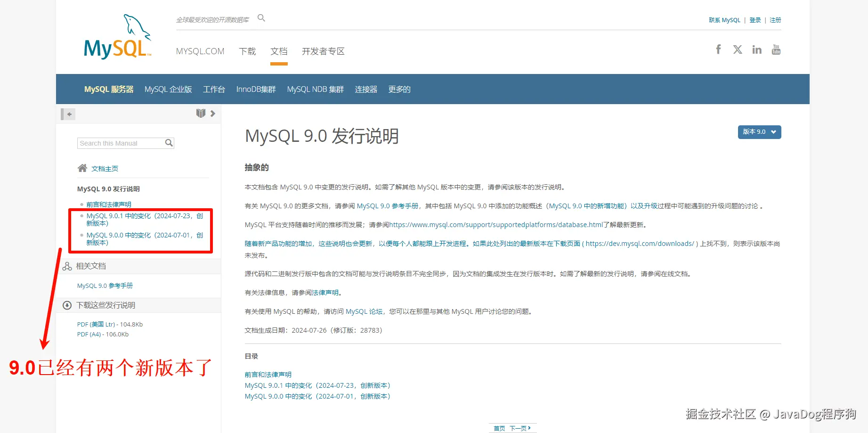Click the 首页 footer navigation link
Screen dimensions: 868x433
tap(499, 428)
